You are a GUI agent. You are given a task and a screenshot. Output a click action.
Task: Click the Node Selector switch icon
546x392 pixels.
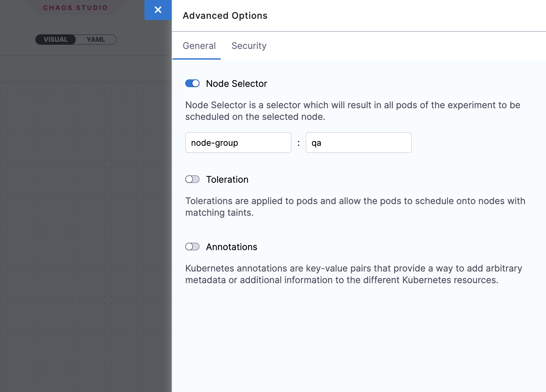point(192,84)
